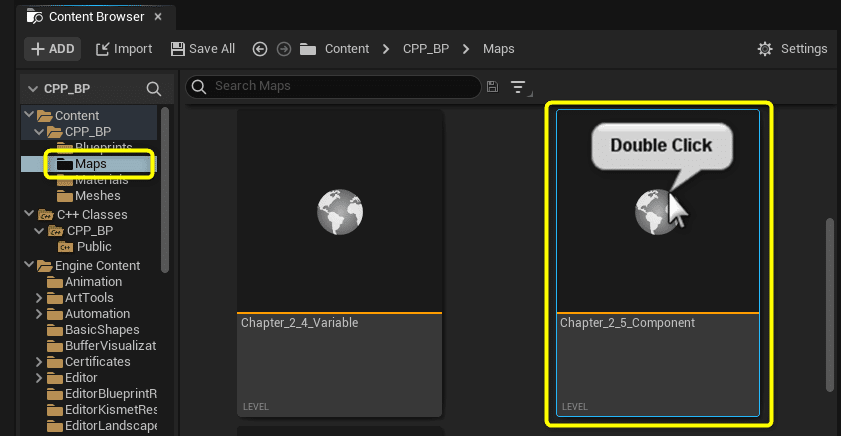Click Save All in toolbar
Image resolution: width=841 pixels, height=436 pixels.
[x=203, y=49]
